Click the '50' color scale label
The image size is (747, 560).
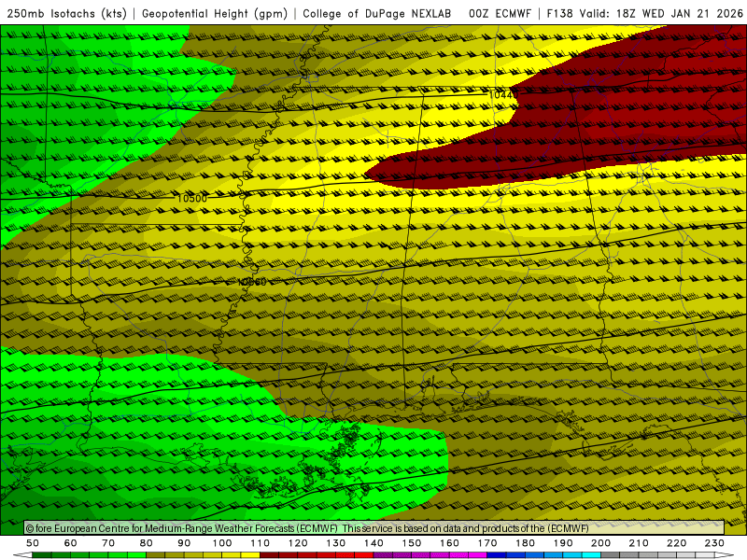point(33,543)
